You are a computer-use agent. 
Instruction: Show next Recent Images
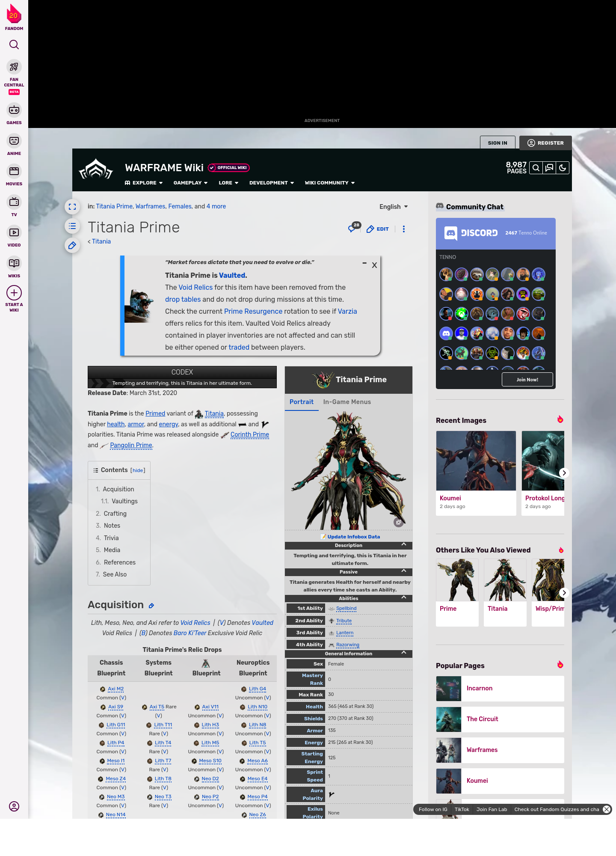point(564,473)
